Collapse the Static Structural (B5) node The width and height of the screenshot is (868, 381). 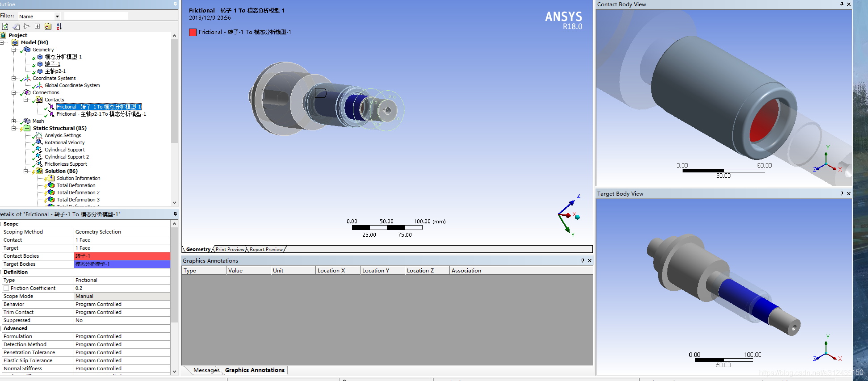tap(13, 128)
